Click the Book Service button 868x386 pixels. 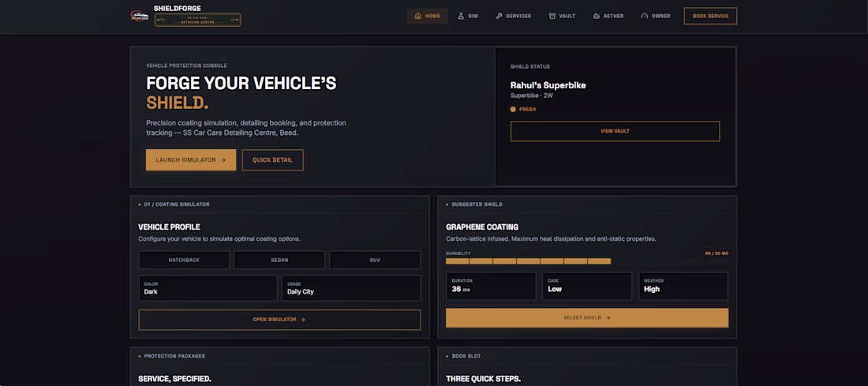click(710, 16)
